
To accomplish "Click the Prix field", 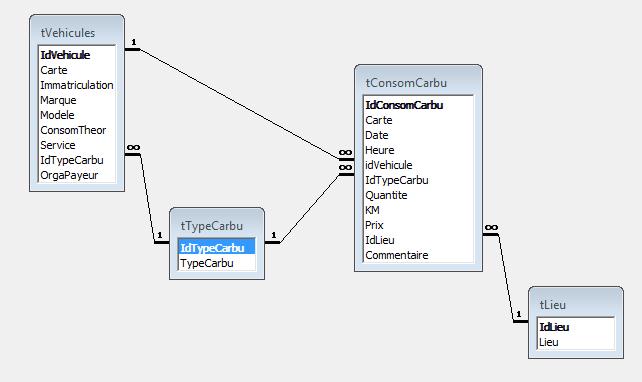I will 418,225.
